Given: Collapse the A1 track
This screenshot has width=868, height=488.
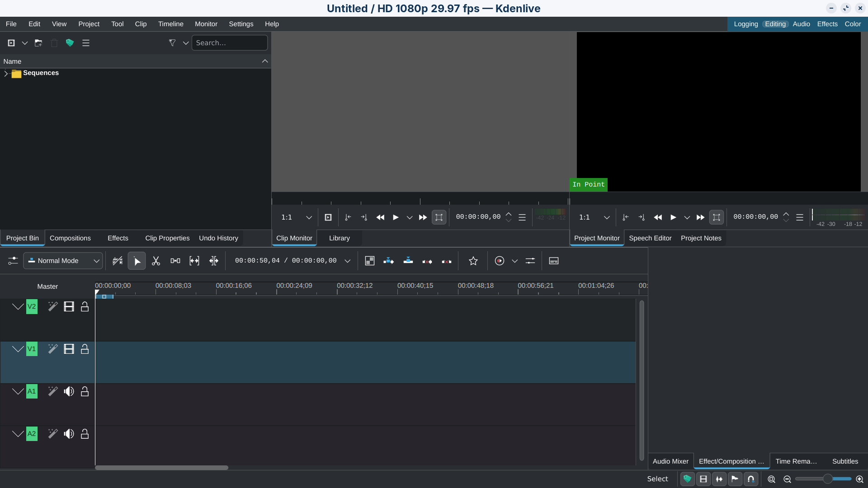Looking at the screenshot, I should point(18,392).
